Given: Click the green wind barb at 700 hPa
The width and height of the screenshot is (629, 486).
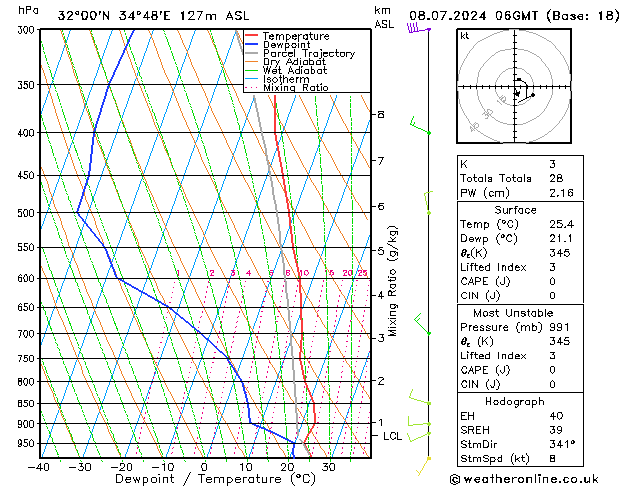Looking at the screenshot, I should pos(422,324).
